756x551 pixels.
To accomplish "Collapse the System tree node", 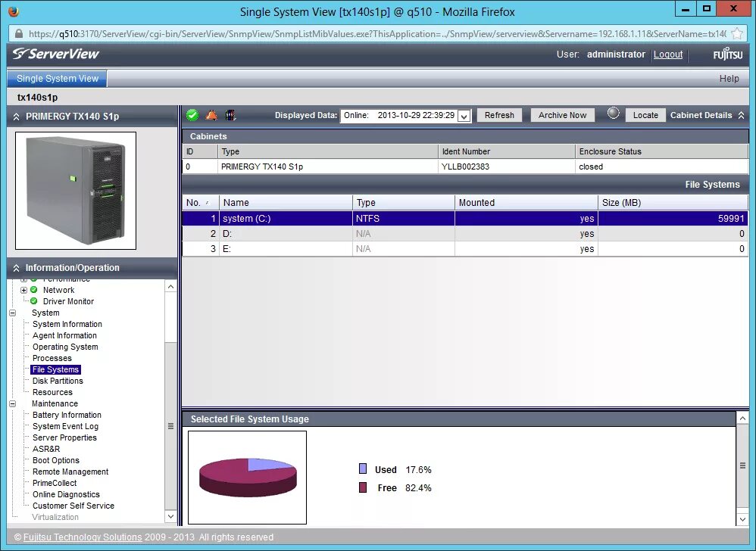I will pos(13,313).
